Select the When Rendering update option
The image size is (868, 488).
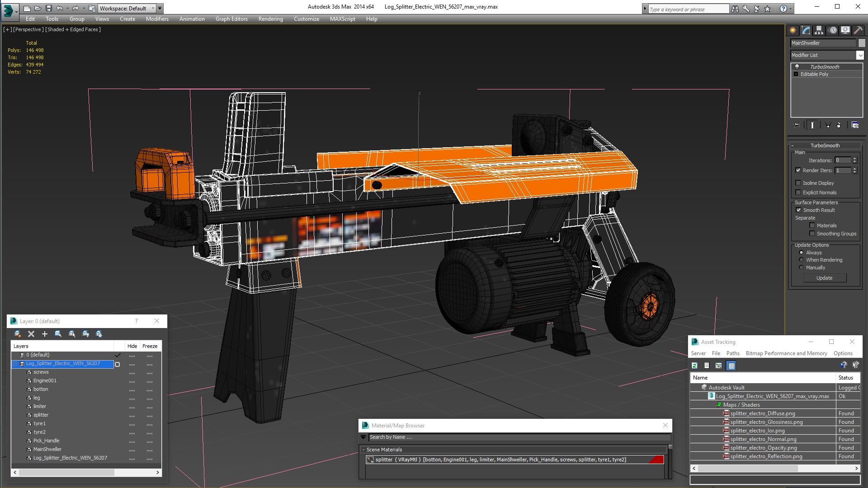coord(801,260)
